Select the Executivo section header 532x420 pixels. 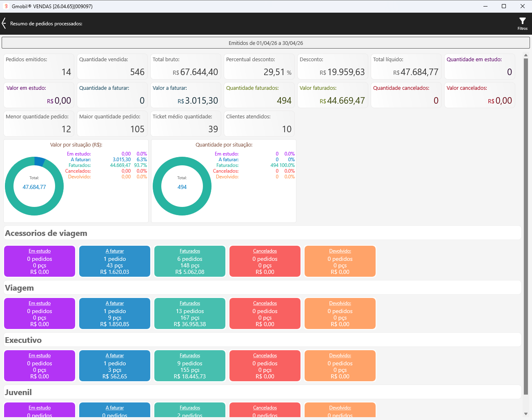point(263,340)
